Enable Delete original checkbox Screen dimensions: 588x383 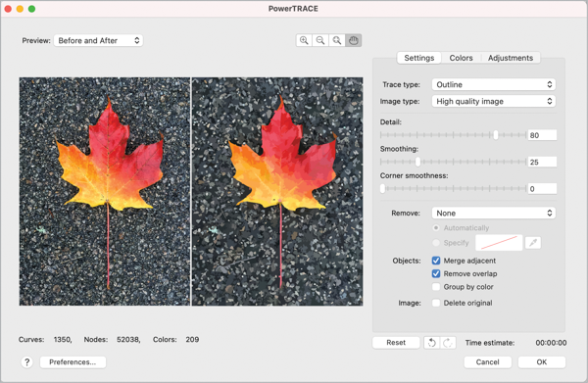[x=436, y=303]
